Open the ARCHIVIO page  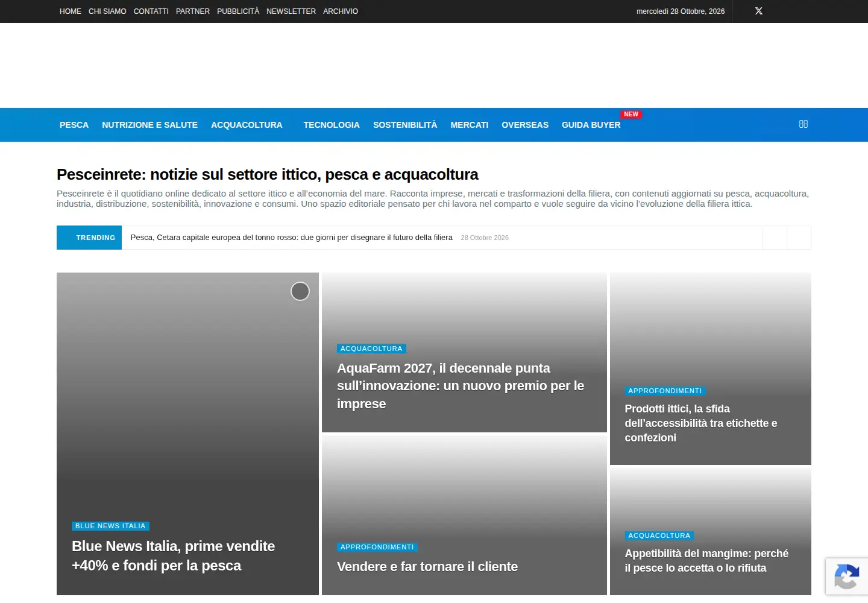pyautogui.click(x=341, y=11)
